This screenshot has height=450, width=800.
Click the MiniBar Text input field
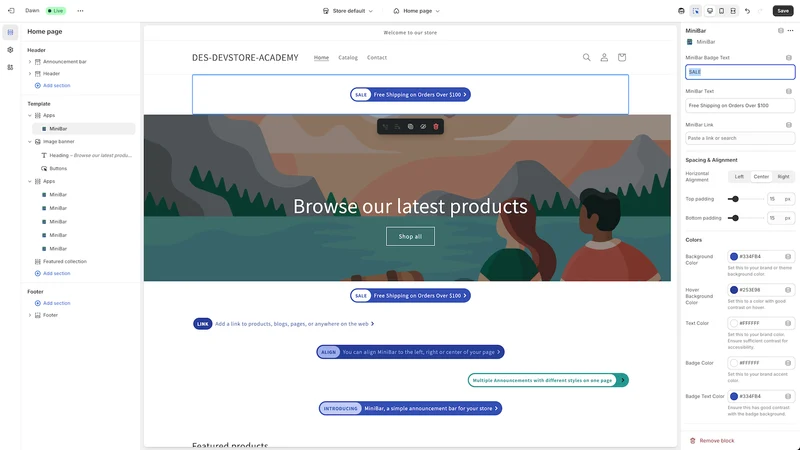740,106
